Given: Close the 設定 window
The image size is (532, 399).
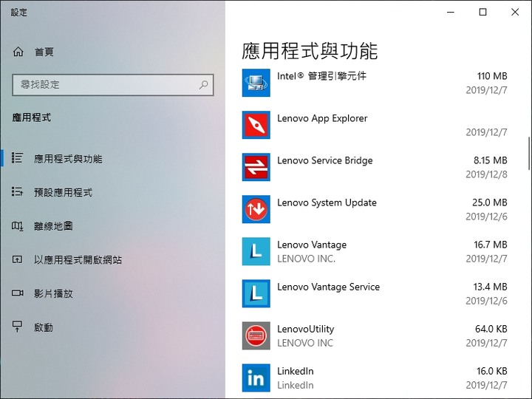Looking at the screenshot, I should click(515, 13).
